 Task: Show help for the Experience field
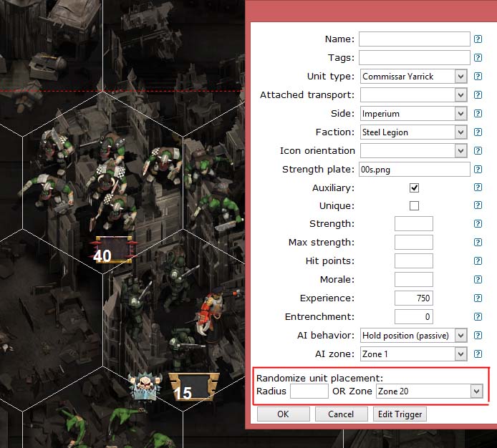[478, 298]
